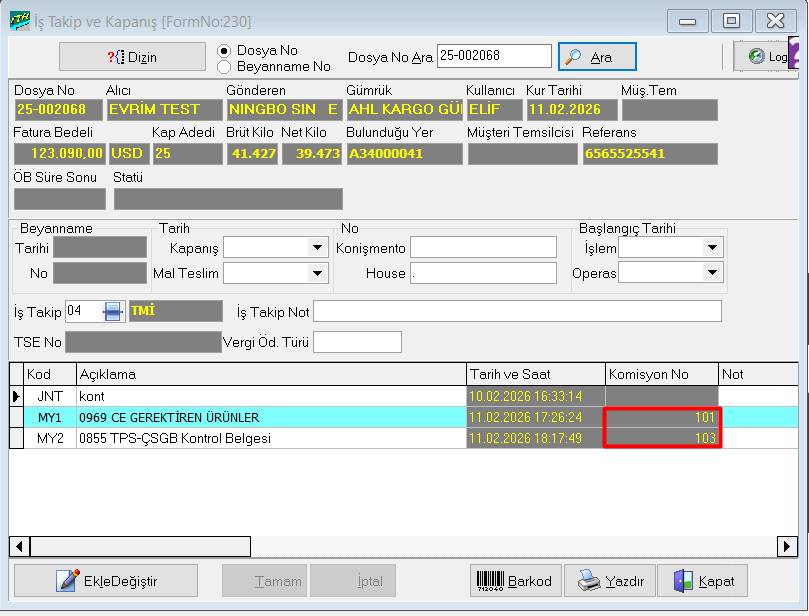Image resolution: width=809 pixels, height=616 pixels.
Task: Click the Dizin button with question mark icon
Action: (x=132, y=57)
